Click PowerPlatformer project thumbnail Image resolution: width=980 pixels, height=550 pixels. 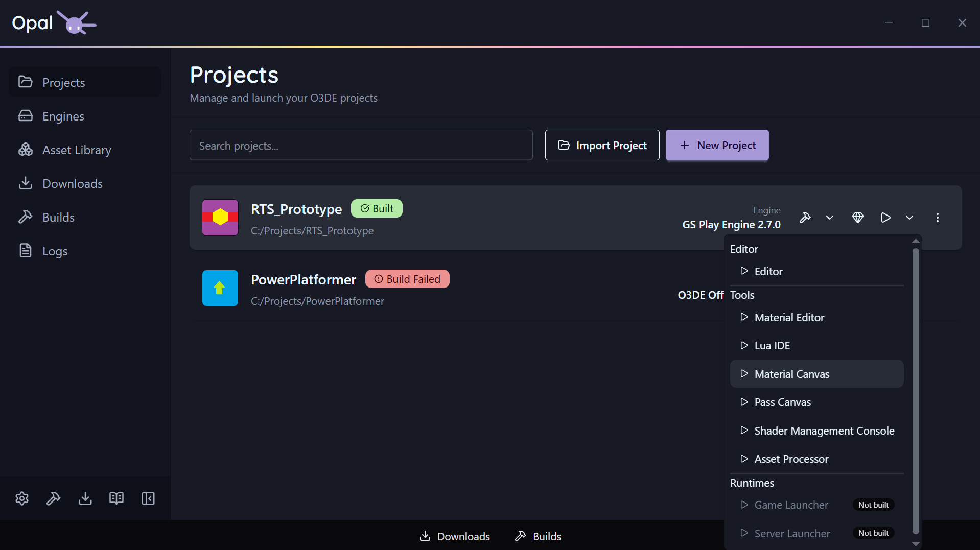(x=220, y=288)
